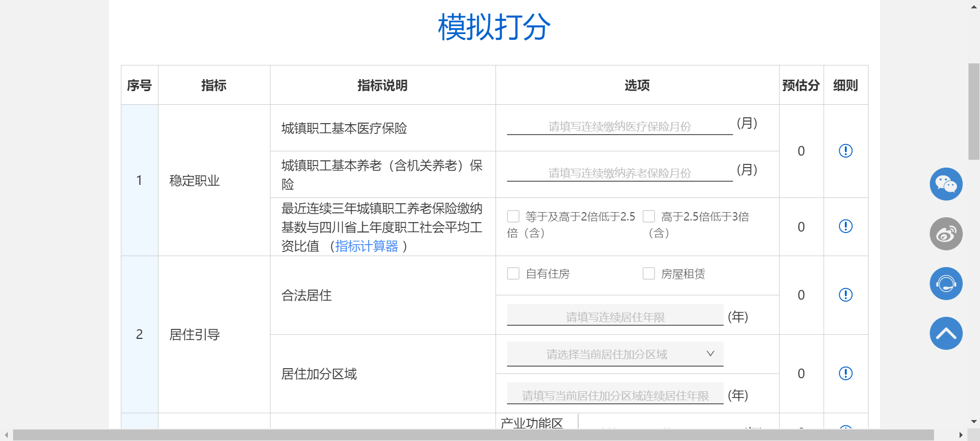Image resolution: width=980 pixels, height=441 pixels.
Task: View details icon for 合法居住 row
Action: (x=846, y=295)
